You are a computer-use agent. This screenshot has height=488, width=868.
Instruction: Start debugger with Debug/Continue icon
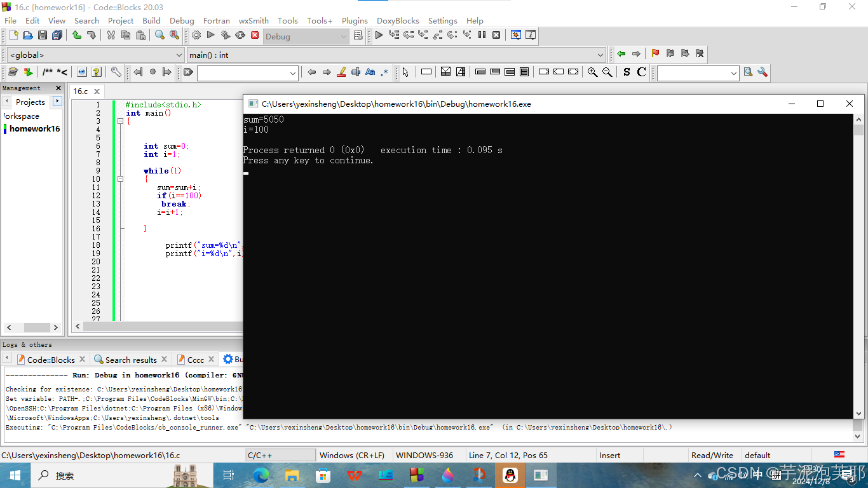(x=379, y=36)
